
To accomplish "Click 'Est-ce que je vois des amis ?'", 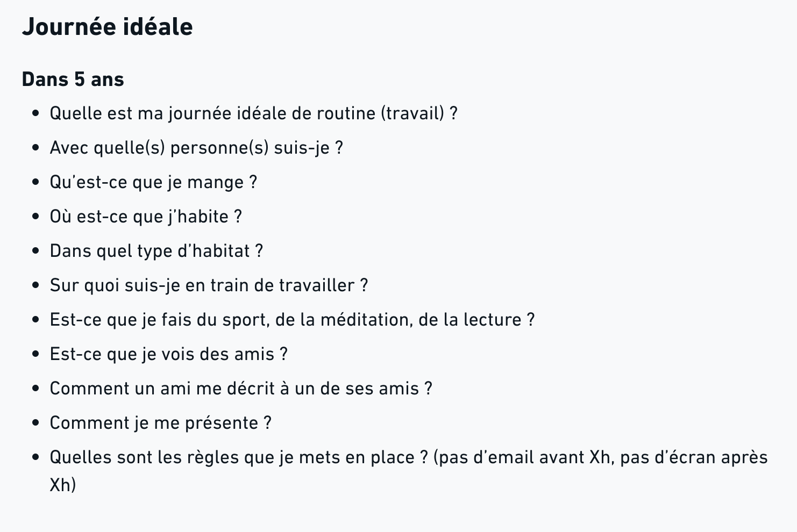I will click(x=169, y=354).
